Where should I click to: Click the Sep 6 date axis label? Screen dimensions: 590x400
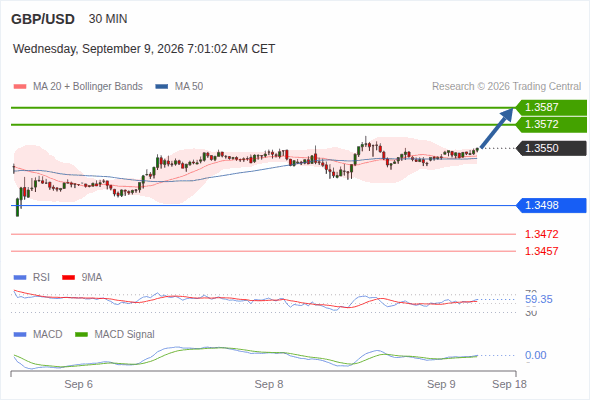[78, 385]
